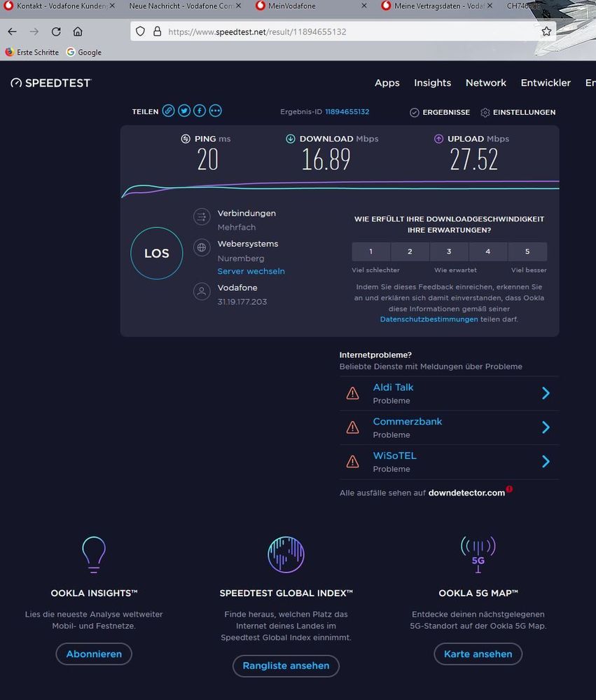Open Commerzbank outage link

[x=408, y=421]
